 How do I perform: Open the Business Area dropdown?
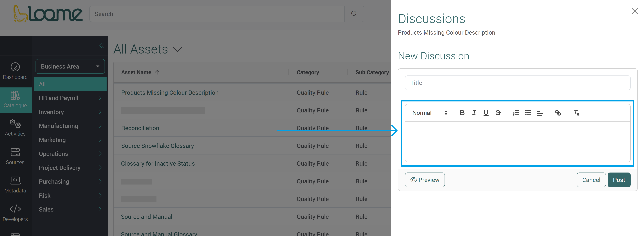(x=70, y=66)
